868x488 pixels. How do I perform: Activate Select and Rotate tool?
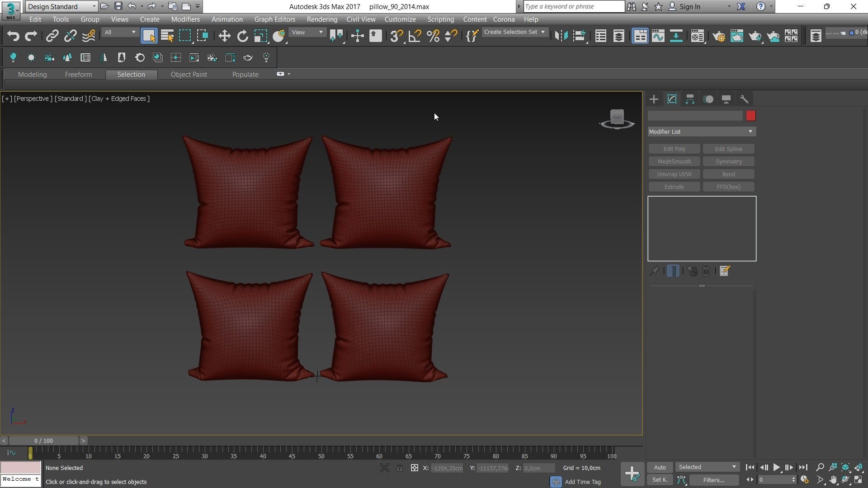click(x=243, y=36)
